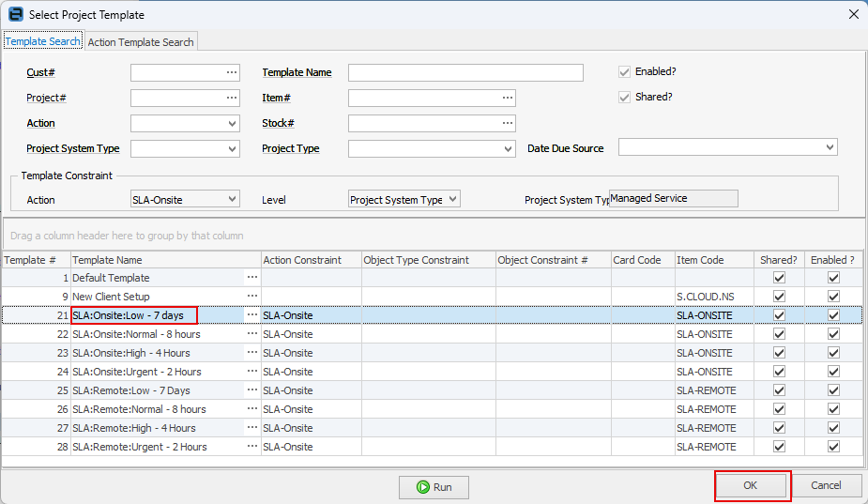This screenshot has width=868, height=504.
Task: Toggle Shared checkbox for New Client Setup
Action: pos(779,297)
